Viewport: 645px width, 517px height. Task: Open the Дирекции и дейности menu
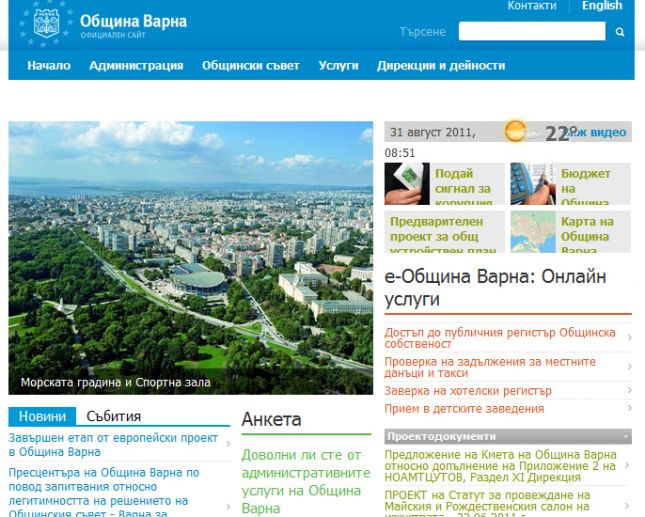[440, 66]
